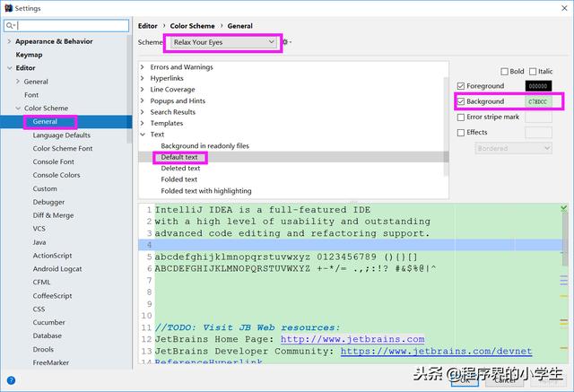
Task: Select Background in readonly files item
Action: point(204,145)
